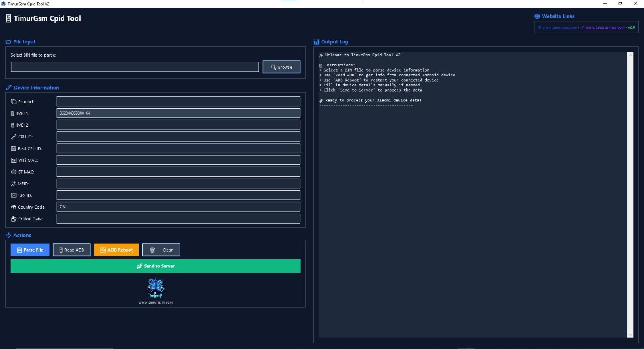This screenshot has height=349, width=644.
Task: Click the Country Code field showing CN
Action: 178,207
